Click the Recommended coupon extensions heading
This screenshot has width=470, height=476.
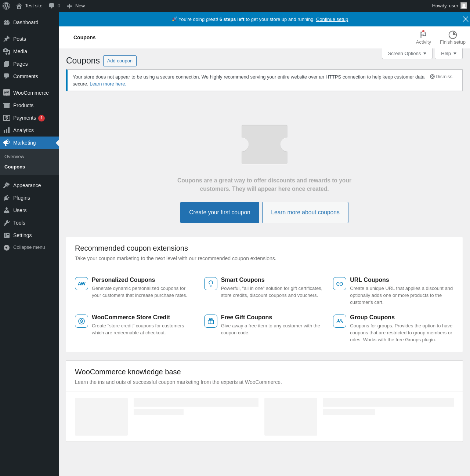(131, 248)
